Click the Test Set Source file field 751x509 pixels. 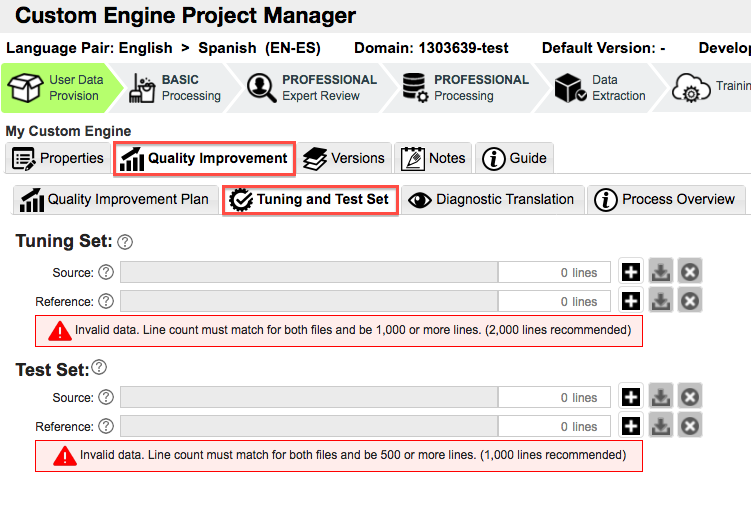click(x=309, y=397)
